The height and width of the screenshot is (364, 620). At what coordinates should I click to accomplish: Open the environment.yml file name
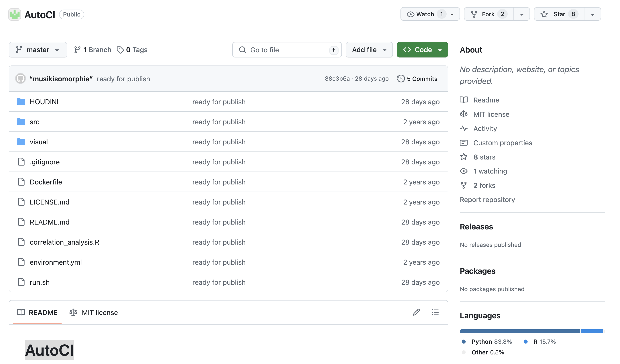[55, 262]
